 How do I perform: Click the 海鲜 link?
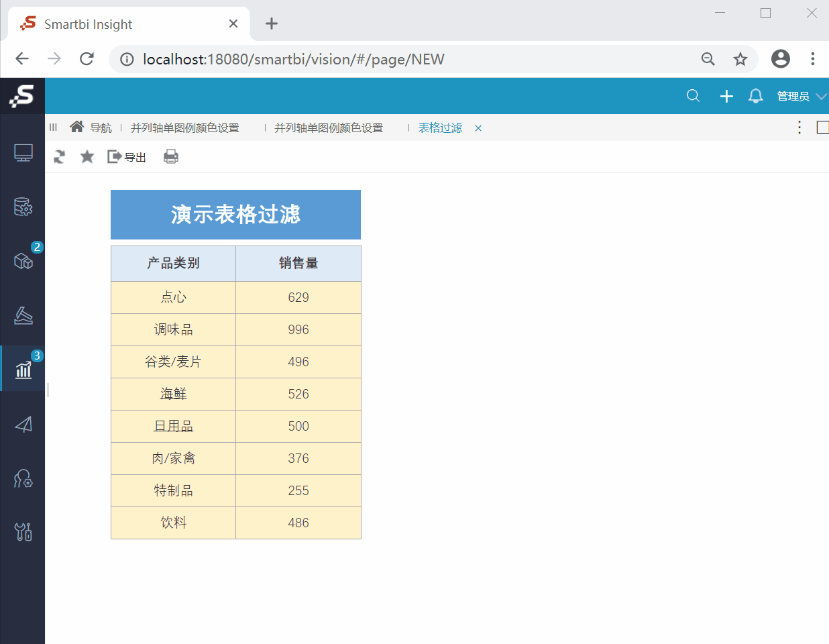[x=174, y=394]
